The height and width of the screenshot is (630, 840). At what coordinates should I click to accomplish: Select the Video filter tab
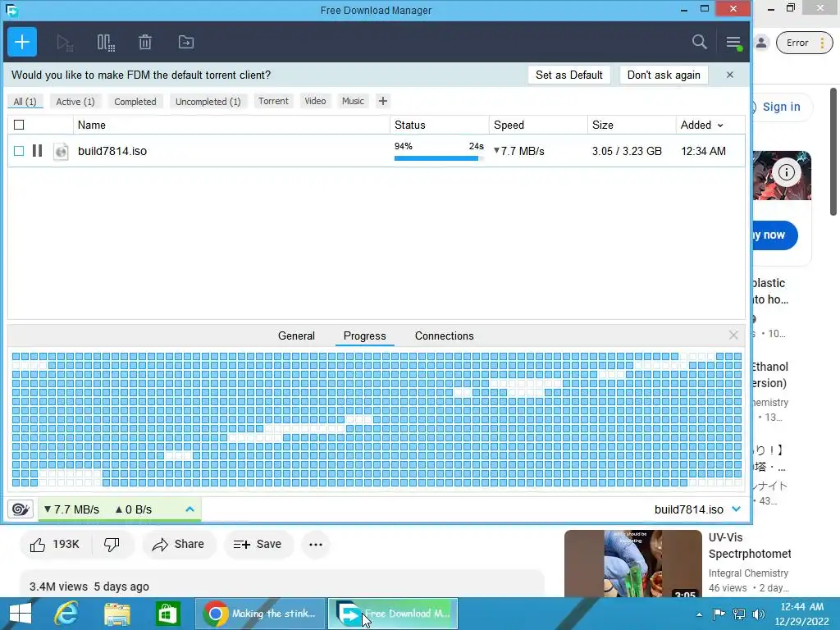click(315, 101)
